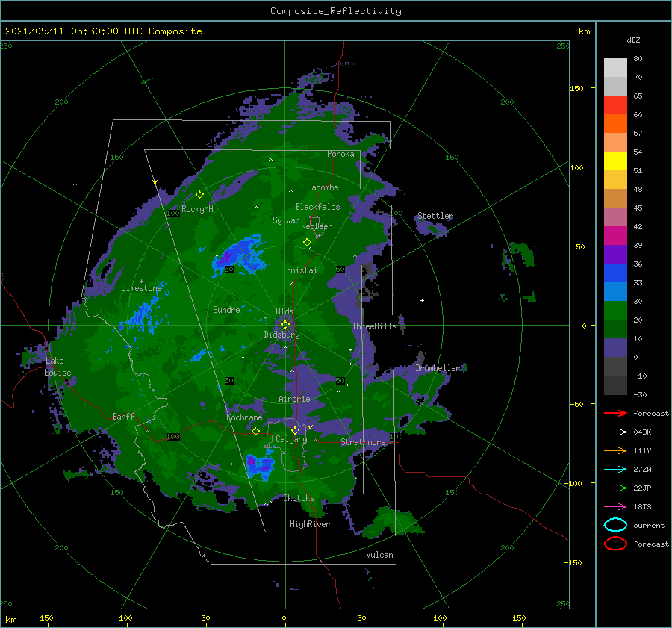
Task: Click the magenta swatch between 42 and 39 dBZ
Action: click(615, 236)
